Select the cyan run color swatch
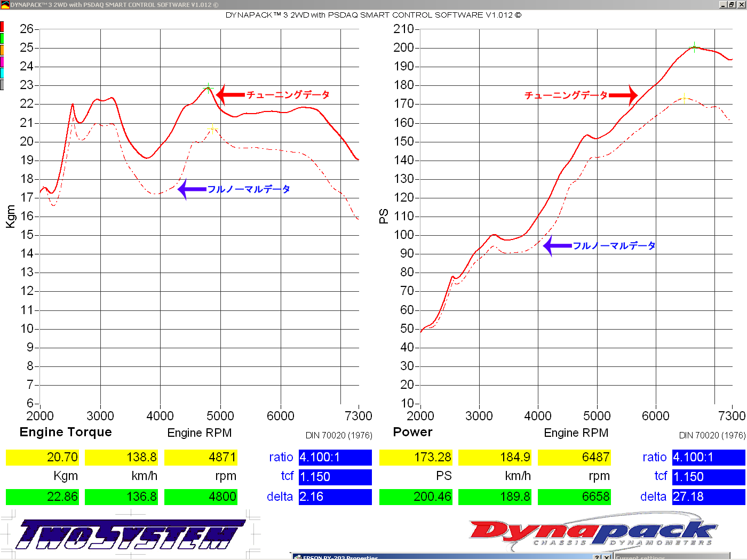 [x=2, y=73]
